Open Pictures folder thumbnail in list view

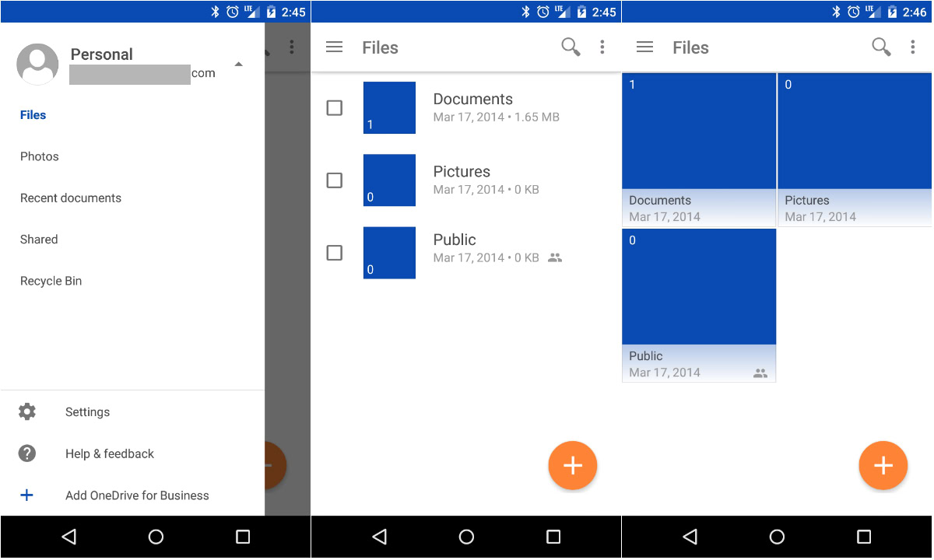click(x=389, y=180)
